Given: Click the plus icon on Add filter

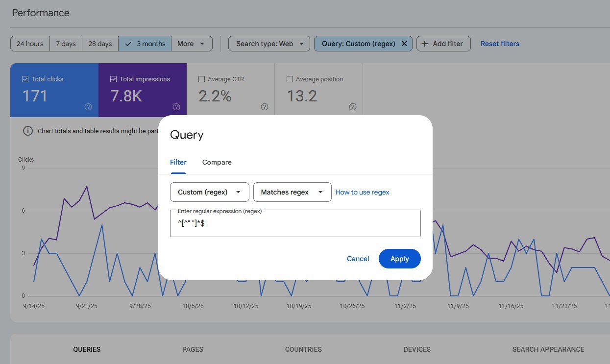Looking at the screenshot, I should coord(425,44).
